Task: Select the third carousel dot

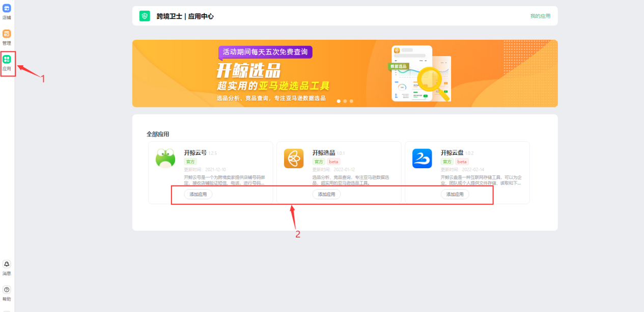Action: click(351, 101)
